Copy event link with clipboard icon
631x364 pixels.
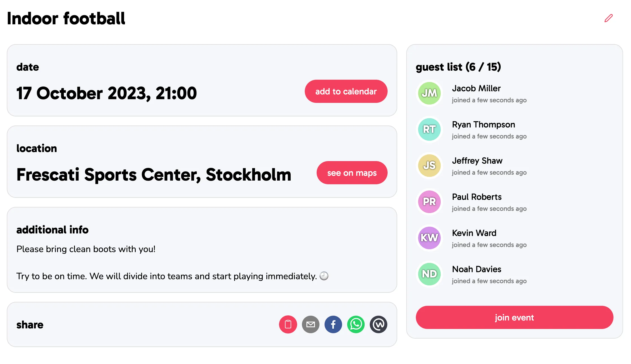(x=288, y=324)
